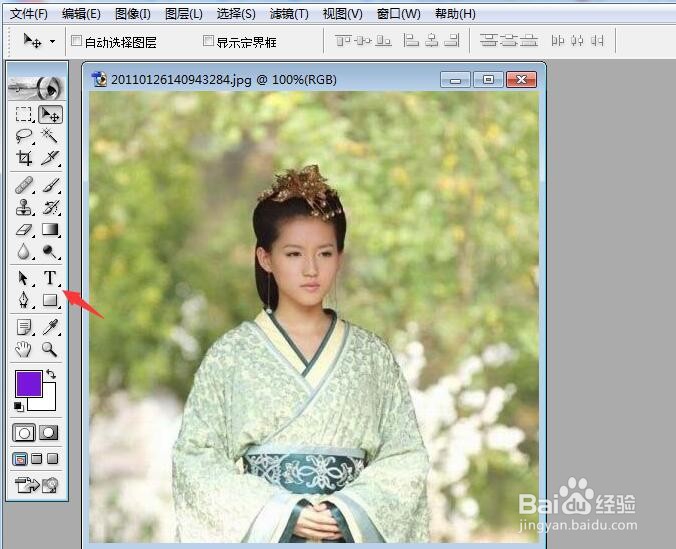Choose full screen mode

tap(53, 458)
